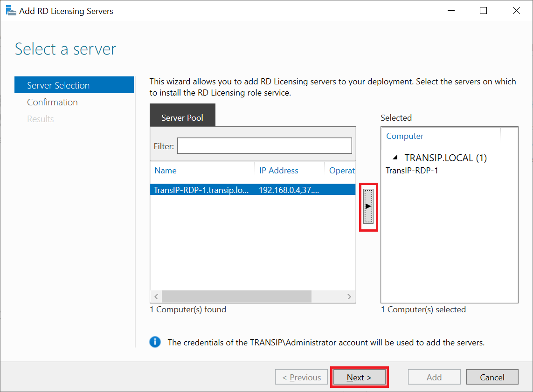Click the blue information icon
The height and width of the screenshot is (392, 533).
point(155,342)
